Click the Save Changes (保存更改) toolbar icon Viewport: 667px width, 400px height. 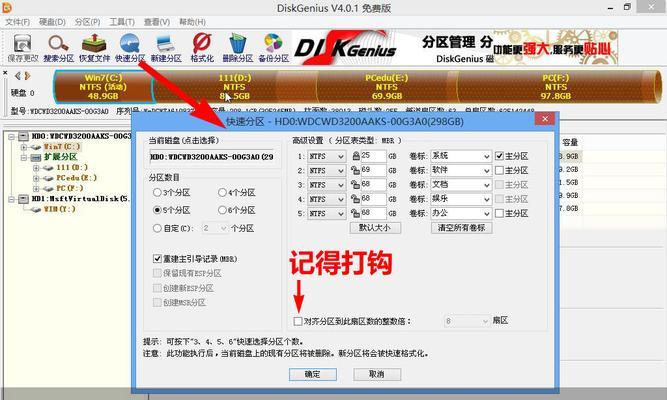[23, 48]
